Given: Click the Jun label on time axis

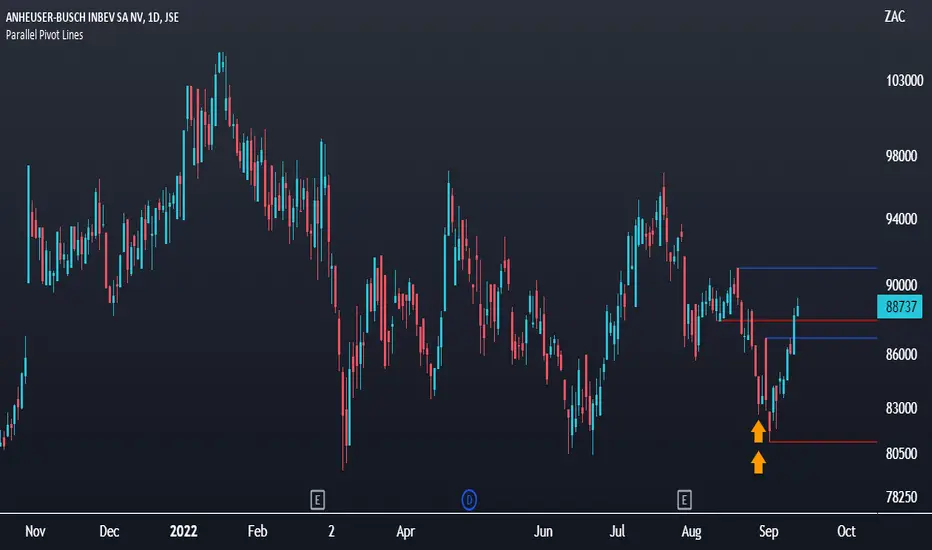Looking at the screenshot, I should tap(543, 531).
